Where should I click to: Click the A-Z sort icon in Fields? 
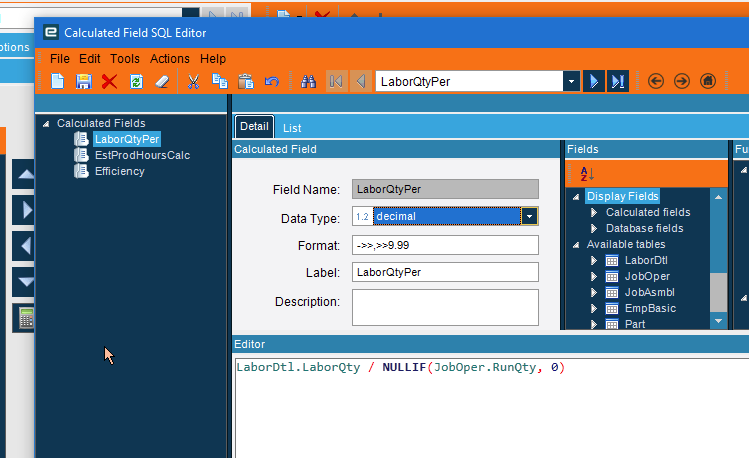[587, 173]
